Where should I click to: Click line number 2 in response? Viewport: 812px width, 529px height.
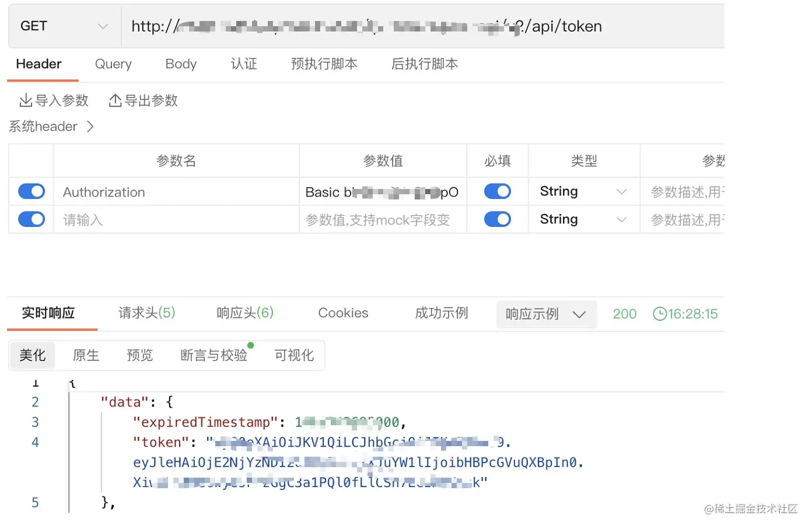click(35, 402)
